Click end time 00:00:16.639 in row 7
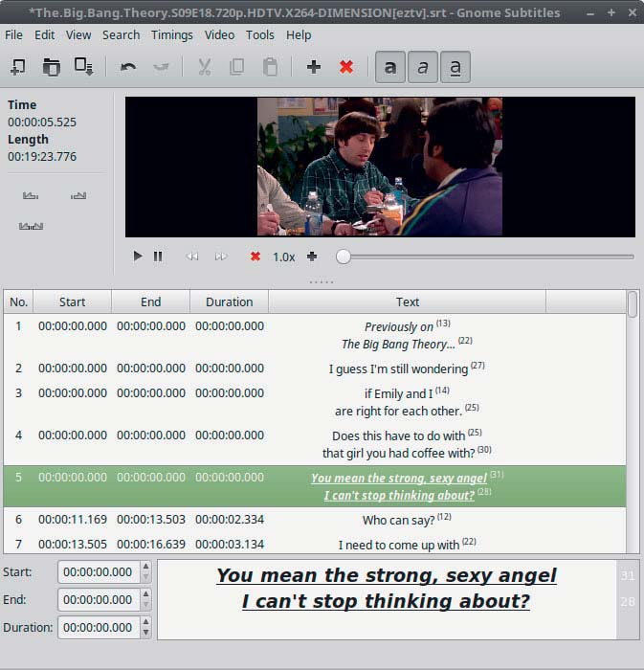The image size is (644, 670). click(151, 545)
